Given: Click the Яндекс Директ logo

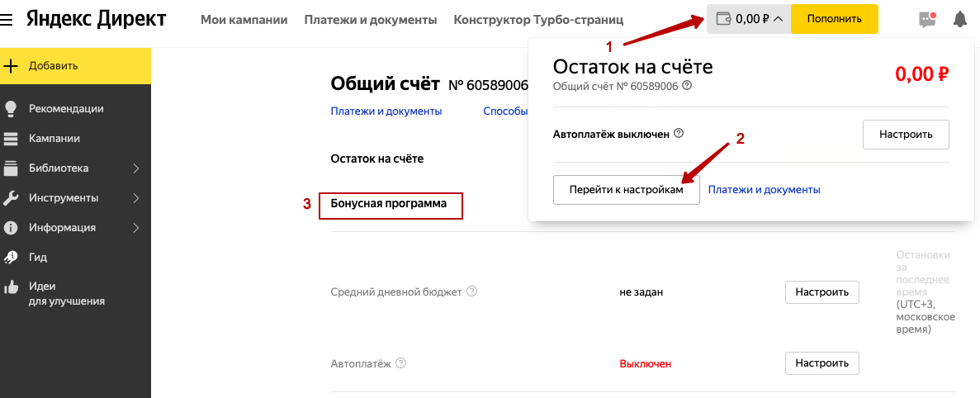Looking at the screenshot, I should click(x=97, y=19).
